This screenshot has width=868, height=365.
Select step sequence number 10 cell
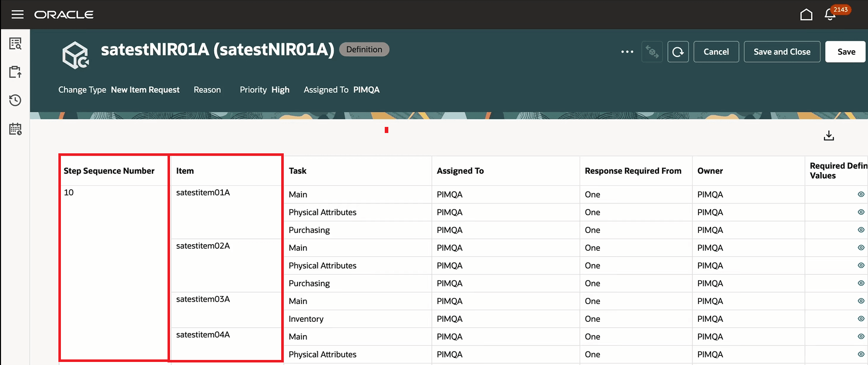click(x=69, y=192)
